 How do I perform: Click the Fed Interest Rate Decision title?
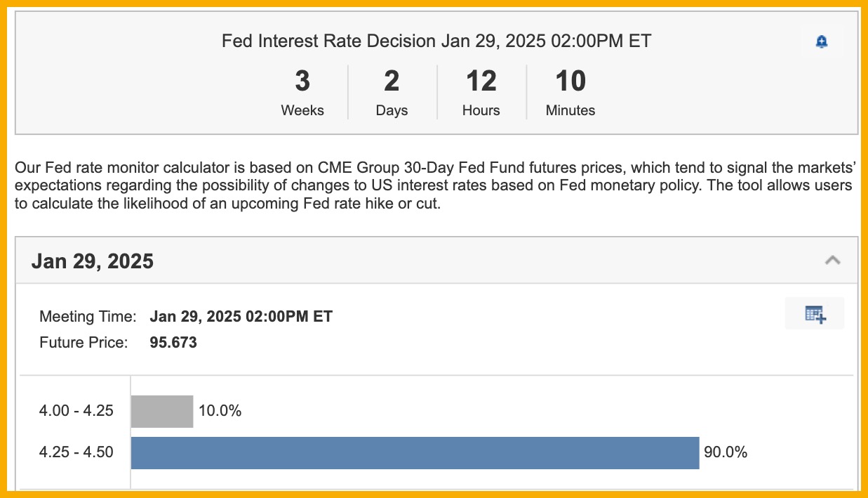point(436,41)
